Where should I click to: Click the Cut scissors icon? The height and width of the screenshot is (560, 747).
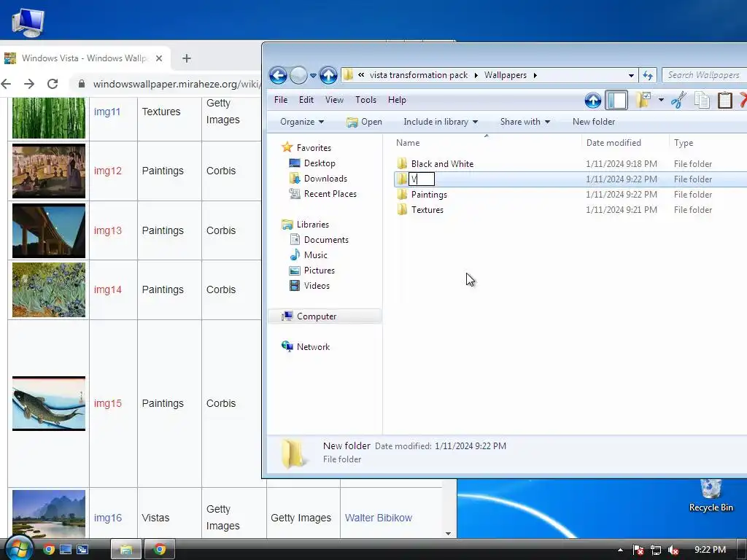(678, 101)
